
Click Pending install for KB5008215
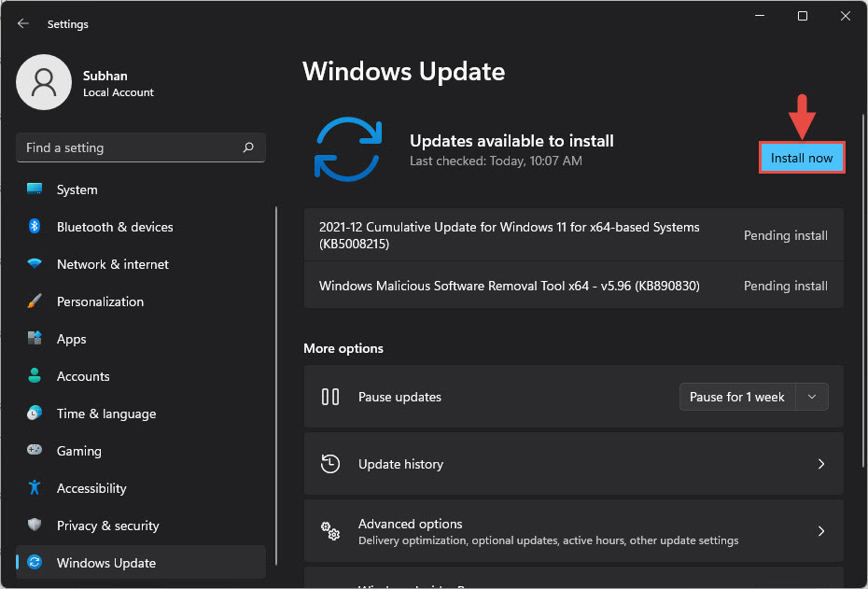(786, 235)
